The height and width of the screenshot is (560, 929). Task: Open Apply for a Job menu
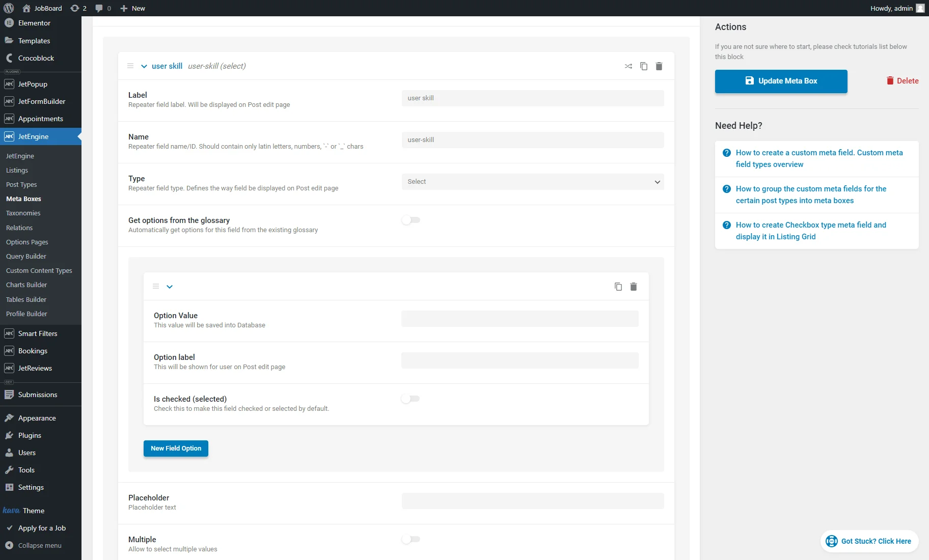pyautogui.click(x=42, y=528)
